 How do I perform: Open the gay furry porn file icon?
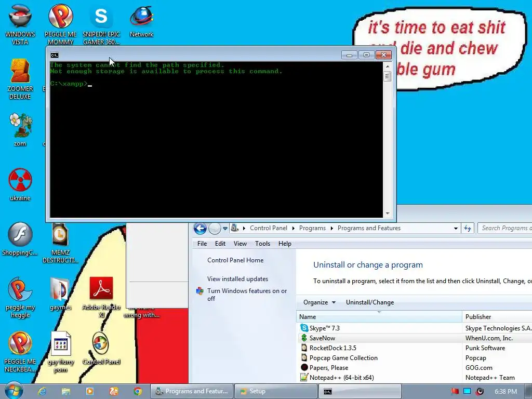[60, 352]
